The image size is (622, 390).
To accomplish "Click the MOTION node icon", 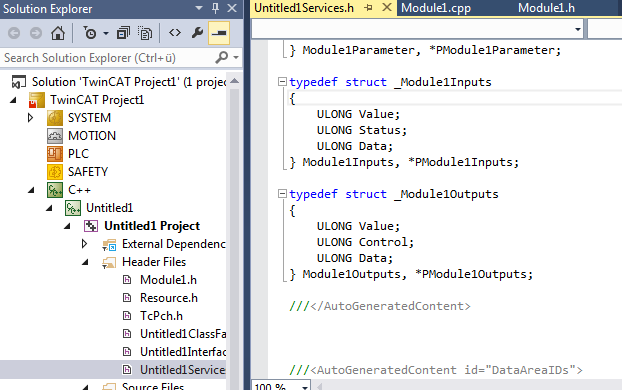I will (x=55, y=136).
